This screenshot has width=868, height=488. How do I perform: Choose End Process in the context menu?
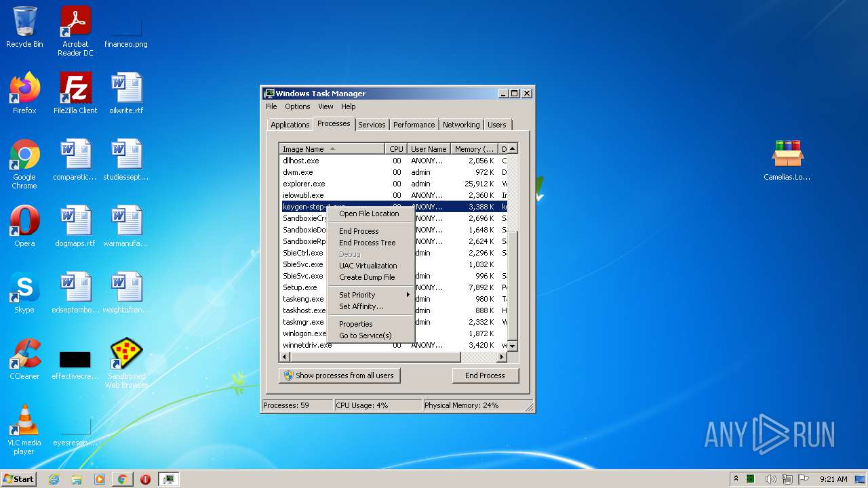[x=370, y=231]
